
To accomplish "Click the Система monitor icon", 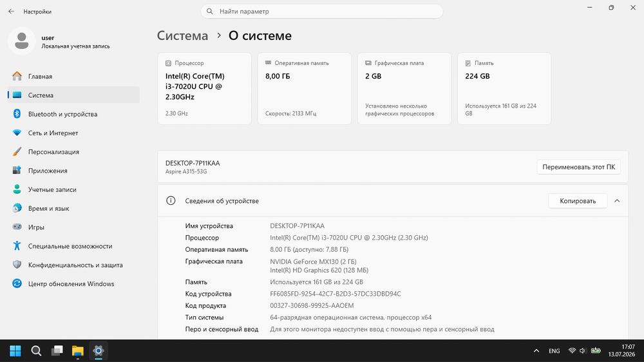I will pos(17,95).
